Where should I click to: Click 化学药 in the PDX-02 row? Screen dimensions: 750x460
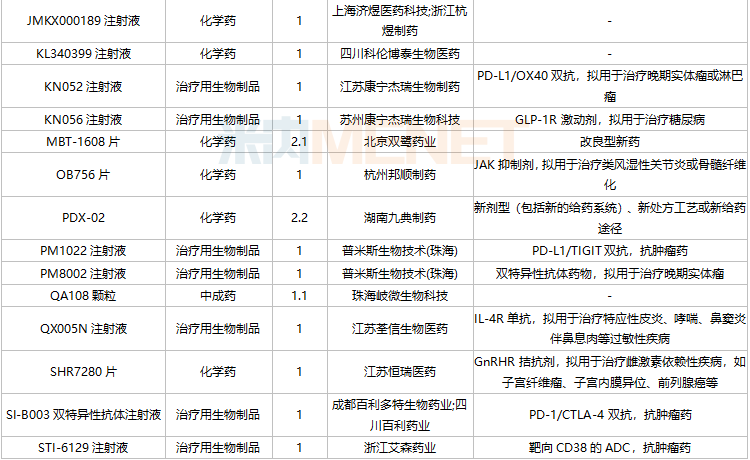click(x=218, y=218)
